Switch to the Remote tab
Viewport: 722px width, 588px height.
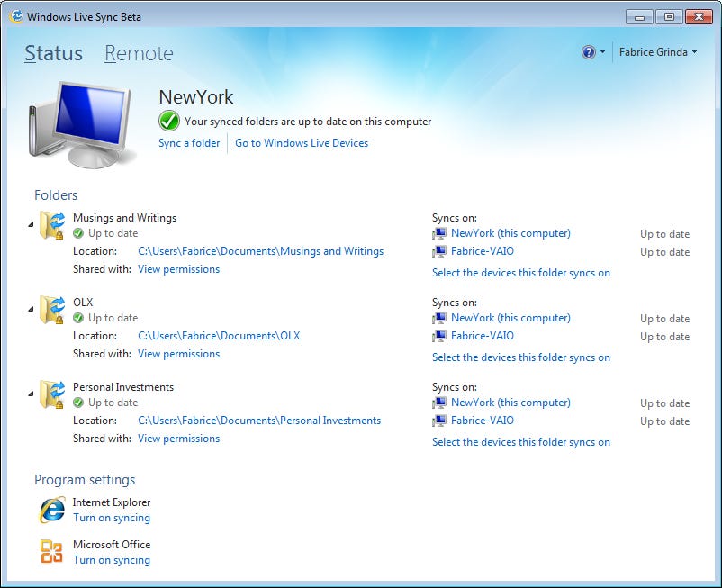pyautogui.click(x=139, y=53)
